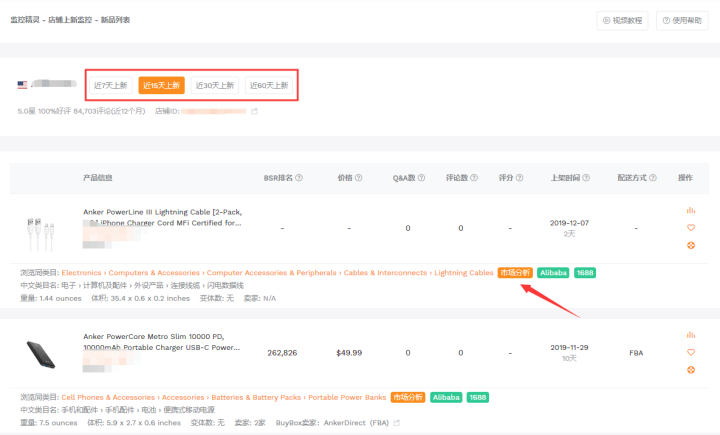Click Alibaba button in Lightning Cables row
Screen dimensions: 720x435
coord(553,273)
